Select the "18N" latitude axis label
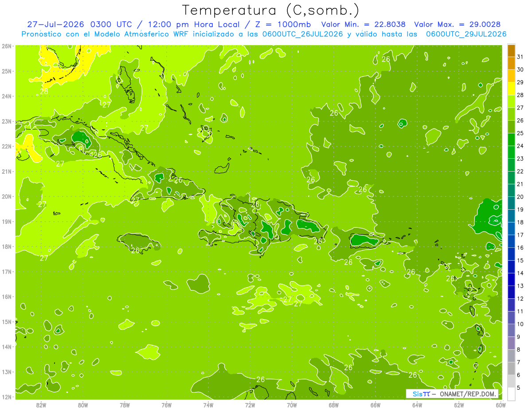Screen dimensions: 532x411 point(6,247)
